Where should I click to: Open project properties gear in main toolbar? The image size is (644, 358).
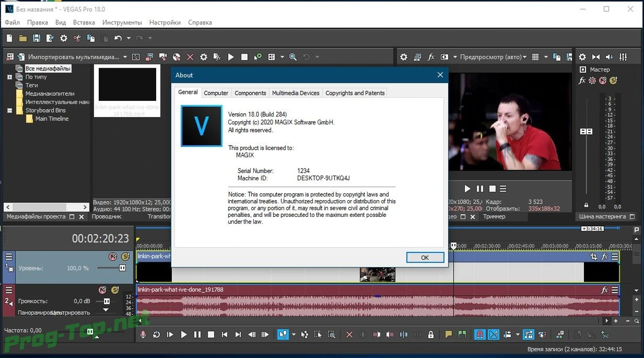[x=64, y=38]
